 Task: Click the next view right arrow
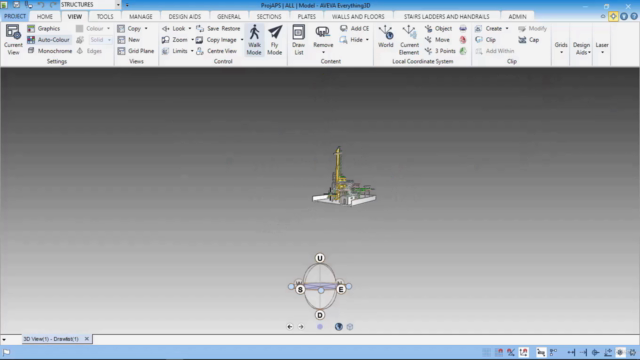(x=301, y=327)
